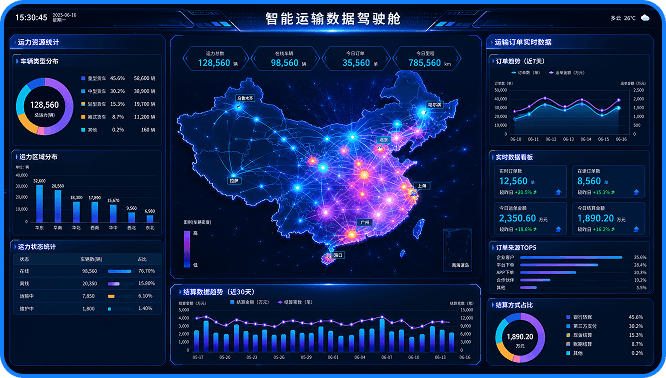Click the APP下单 20.3% source bar

(x=548, y=273)
